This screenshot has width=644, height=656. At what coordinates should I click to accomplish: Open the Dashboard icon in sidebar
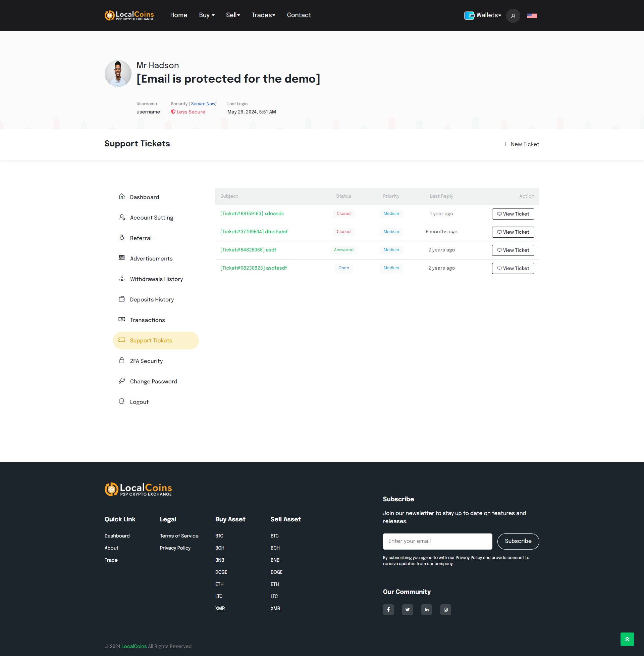coord(122,196)
